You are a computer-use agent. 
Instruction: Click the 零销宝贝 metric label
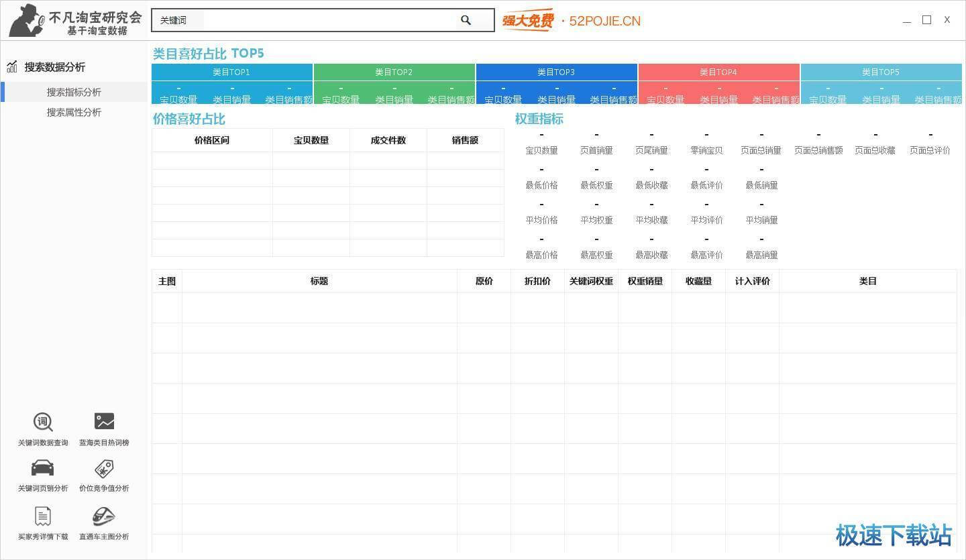[x=706, y=150]
